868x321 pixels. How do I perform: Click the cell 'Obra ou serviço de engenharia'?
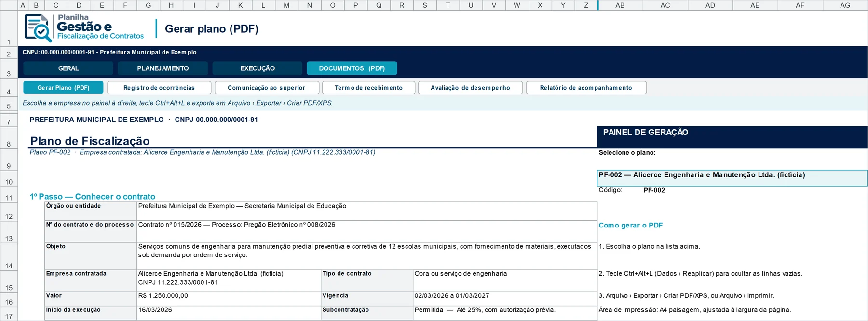(505, 281)
